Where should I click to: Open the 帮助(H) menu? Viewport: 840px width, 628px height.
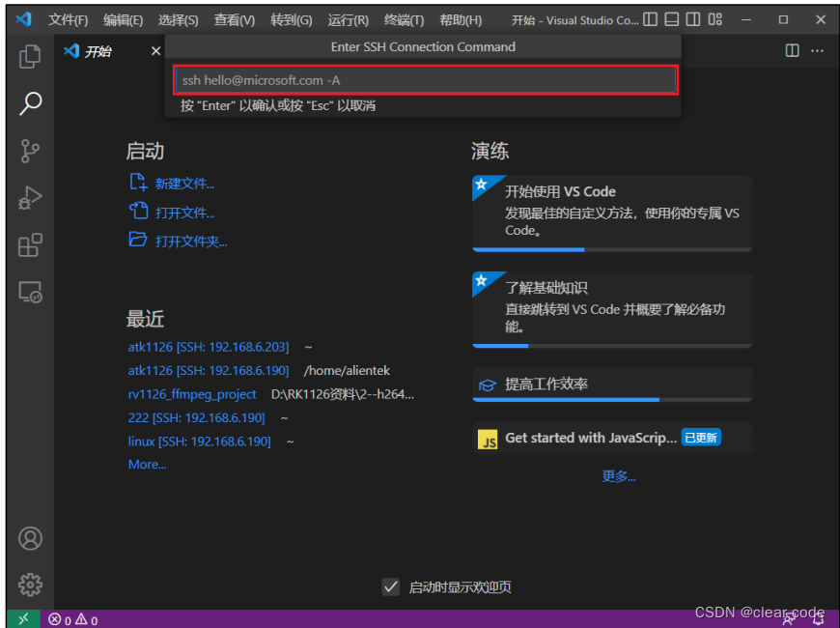pos(461,20)
